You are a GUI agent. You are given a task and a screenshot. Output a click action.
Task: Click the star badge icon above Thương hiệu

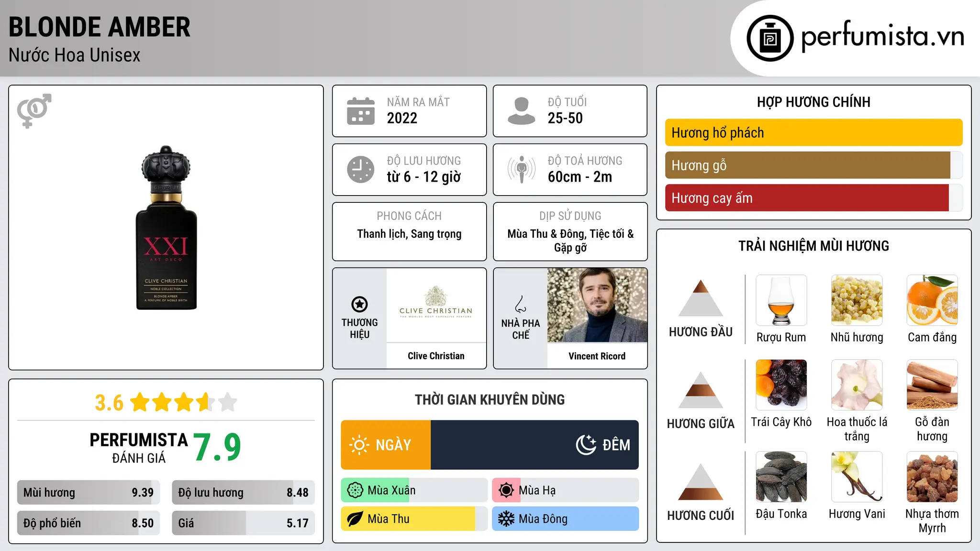pos(359,304)
